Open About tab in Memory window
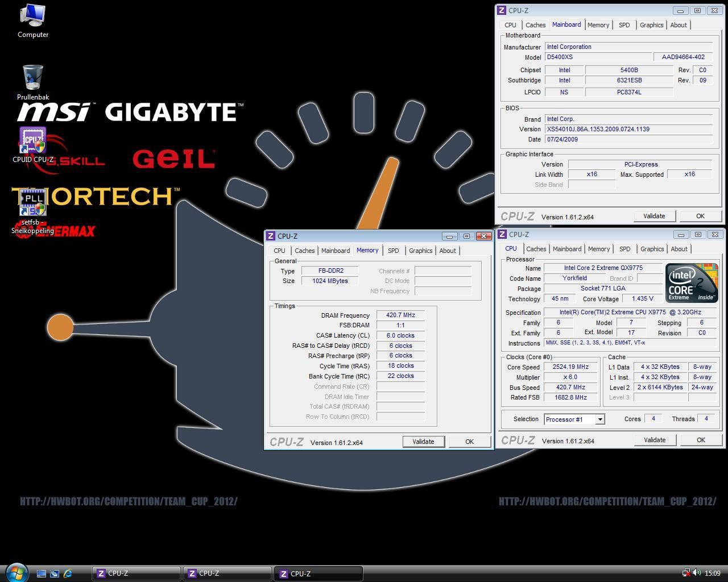The height and width of the screenshot is (582, 728). click(448, 251)
